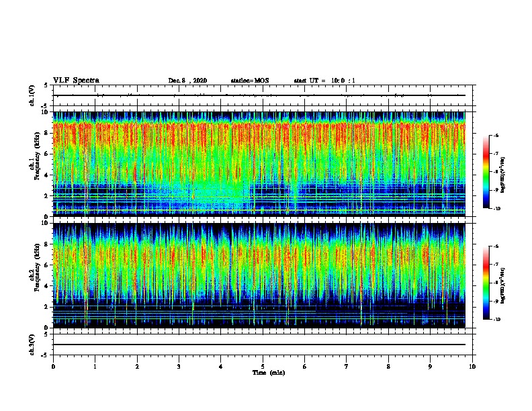This screenshot has width=532, height=411.
Task: Click time axis tick label "0"
Action: (53, 367)
